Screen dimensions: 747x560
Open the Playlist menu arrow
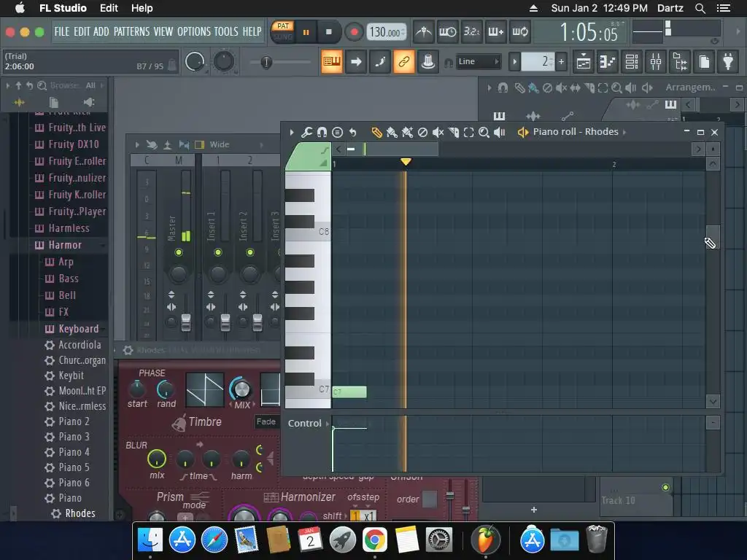coord(489,87)
